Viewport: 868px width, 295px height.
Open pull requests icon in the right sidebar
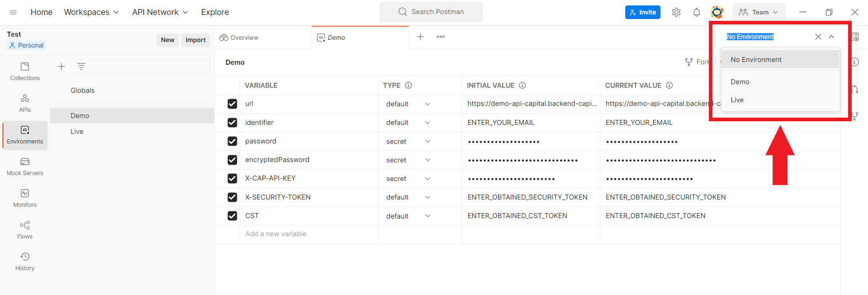pyautogui.click(x=854, y=89)
